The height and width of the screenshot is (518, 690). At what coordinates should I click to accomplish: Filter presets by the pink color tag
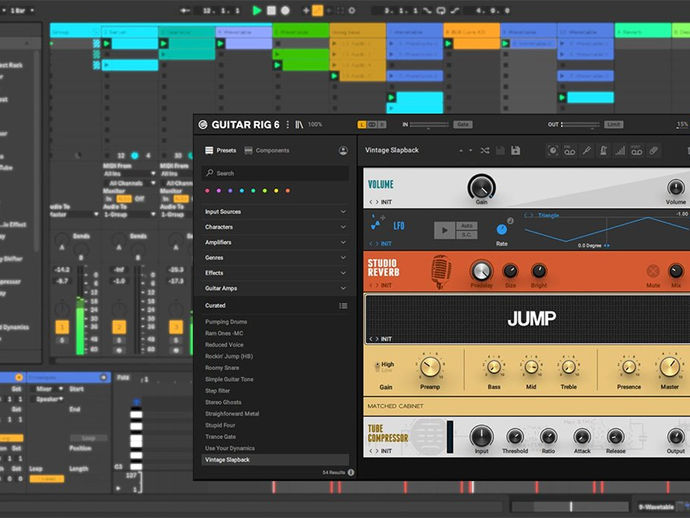pos(207,191)
